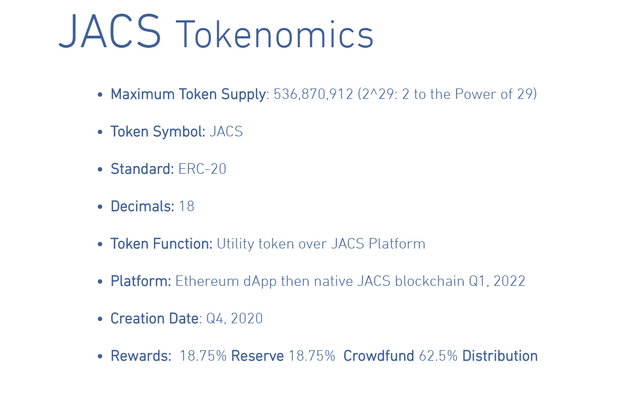Click the JACS Tokenomics heading
Image resolution: width=640 pixels, height=404 pixels.
216,32
